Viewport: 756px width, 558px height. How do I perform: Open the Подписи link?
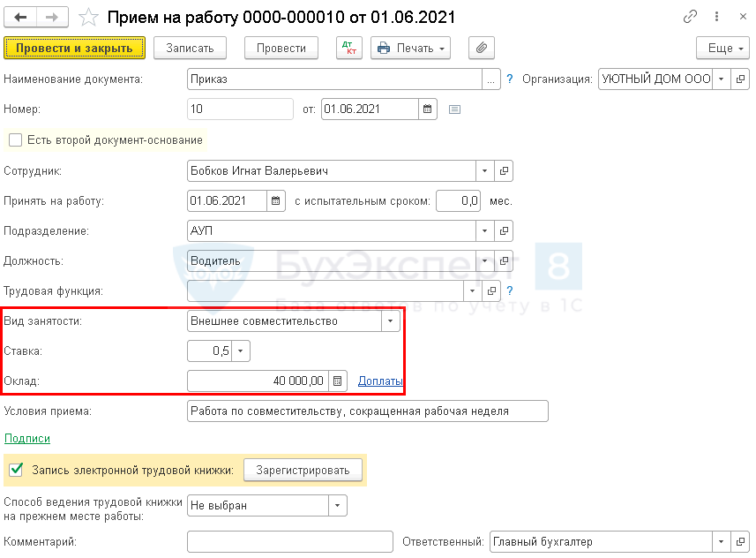click(27, 438)
